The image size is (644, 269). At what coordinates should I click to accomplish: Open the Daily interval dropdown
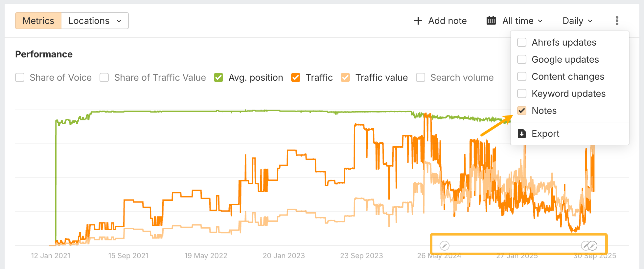tap(577, 21)
